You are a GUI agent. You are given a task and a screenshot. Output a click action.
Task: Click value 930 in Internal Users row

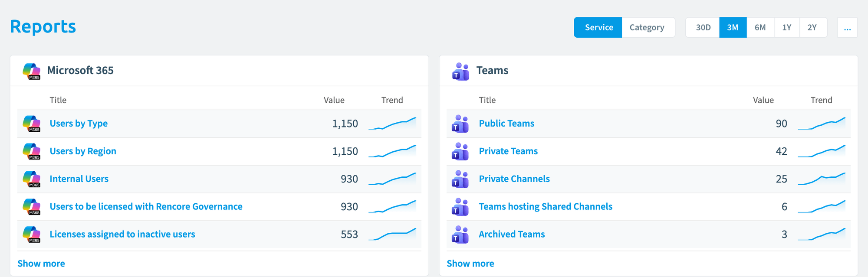click(349, 179)
